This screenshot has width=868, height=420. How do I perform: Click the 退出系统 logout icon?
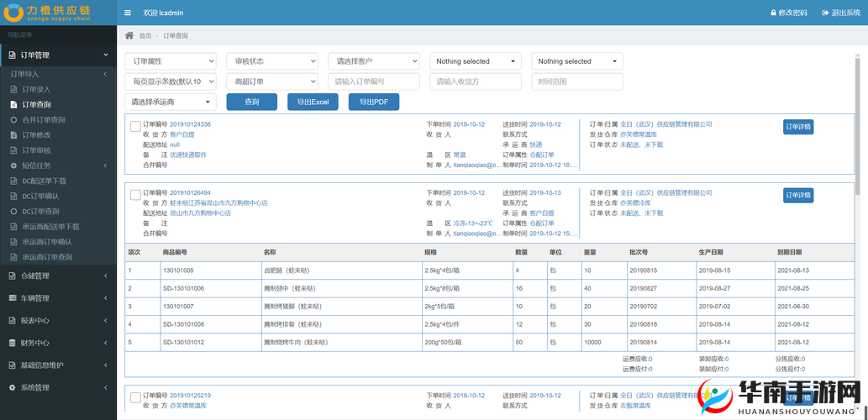[x=825, y=13]
